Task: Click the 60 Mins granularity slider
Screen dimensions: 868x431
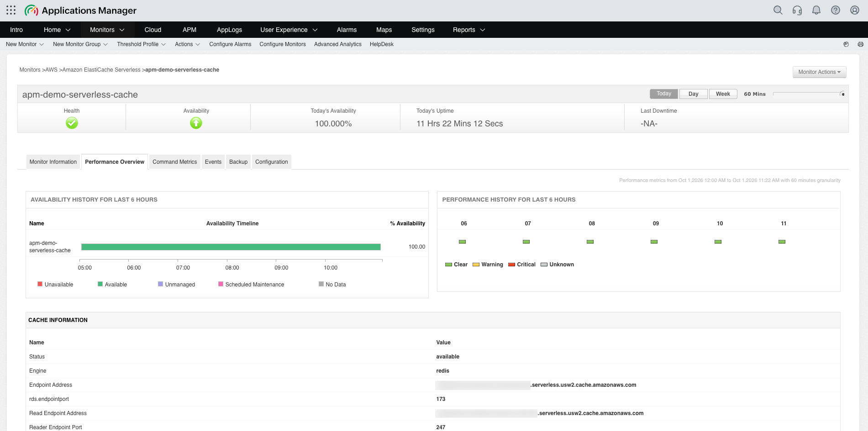Action: point(809,94)
